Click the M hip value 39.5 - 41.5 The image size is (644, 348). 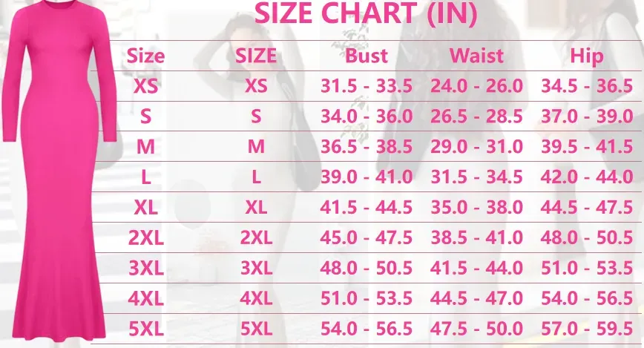pyautogui.click(x=586, y=147)
